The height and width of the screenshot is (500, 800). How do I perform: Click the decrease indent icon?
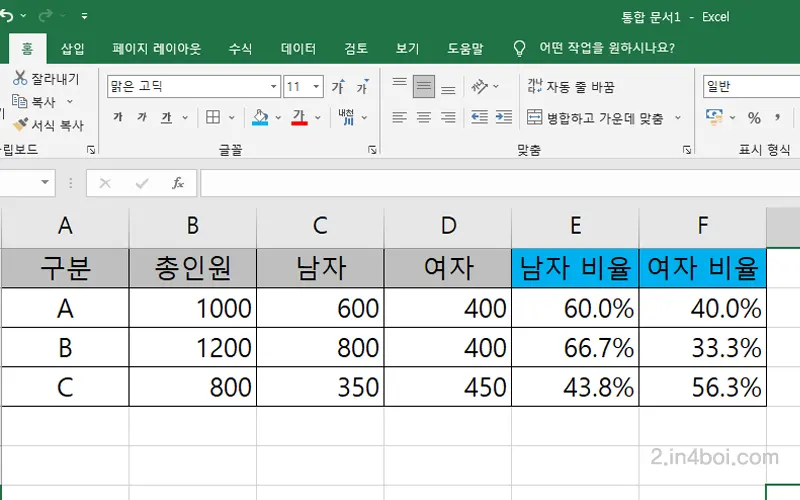(x=480, y=117)
